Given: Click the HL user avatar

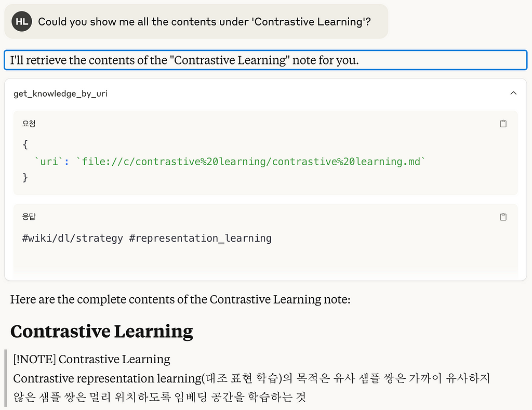Looking at the screenshot, I should click(22, 21).
